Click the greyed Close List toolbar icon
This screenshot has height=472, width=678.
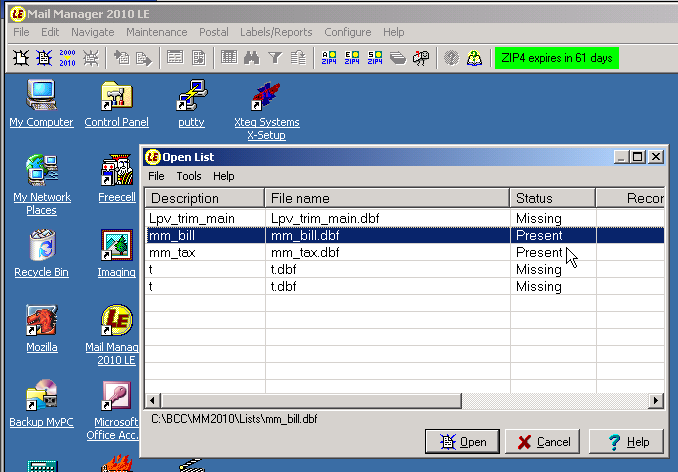90,58
